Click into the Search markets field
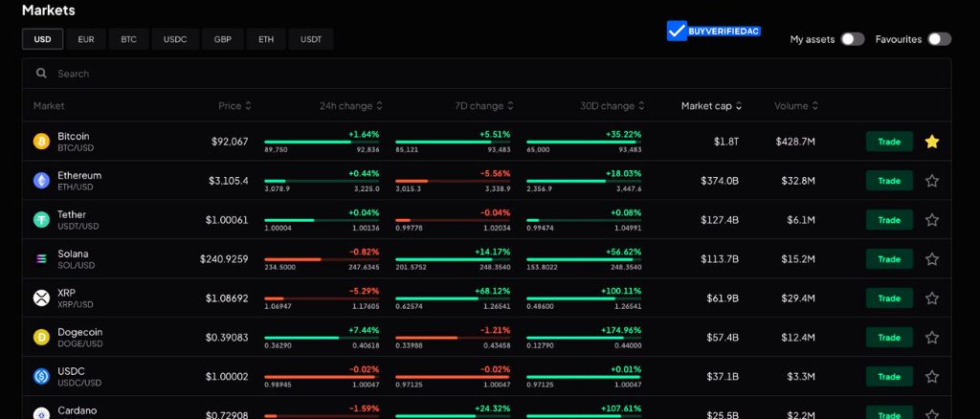Screen dimensions: 980x419 coord(486,73)
